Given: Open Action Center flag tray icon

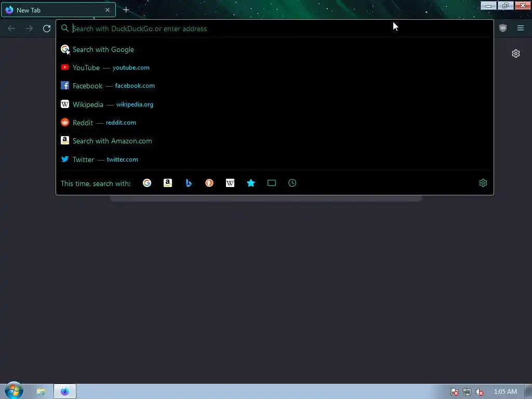Looking at the screenshot, I should [454, 392].
